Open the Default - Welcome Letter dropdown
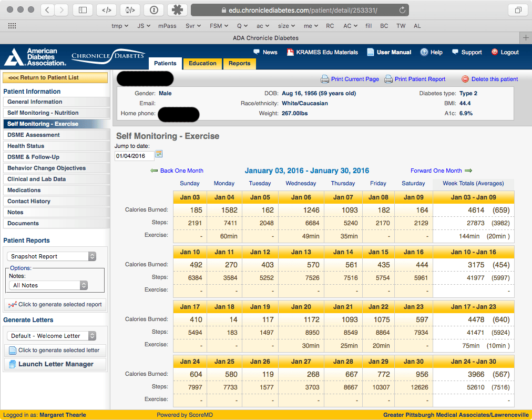Screen dimensions: 532x420 point(52,336)
